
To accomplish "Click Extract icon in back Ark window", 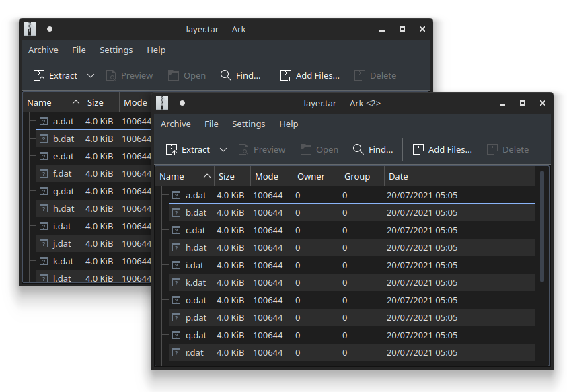I will 39,75.
